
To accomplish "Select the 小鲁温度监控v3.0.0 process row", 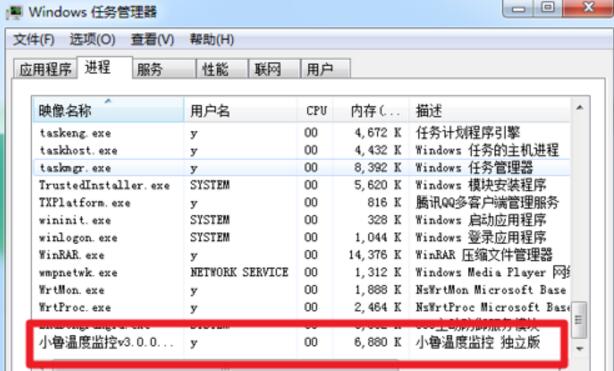I will (x=302, y=342).
